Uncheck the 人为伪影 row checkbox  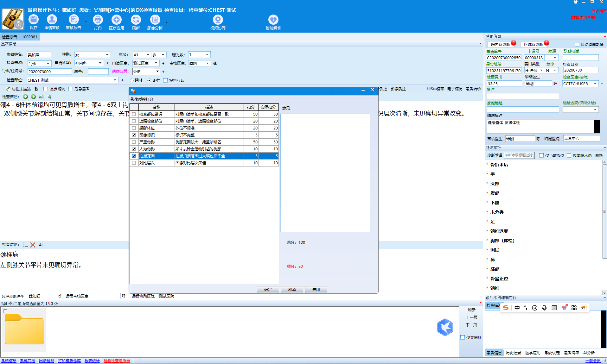click(134, 149)
